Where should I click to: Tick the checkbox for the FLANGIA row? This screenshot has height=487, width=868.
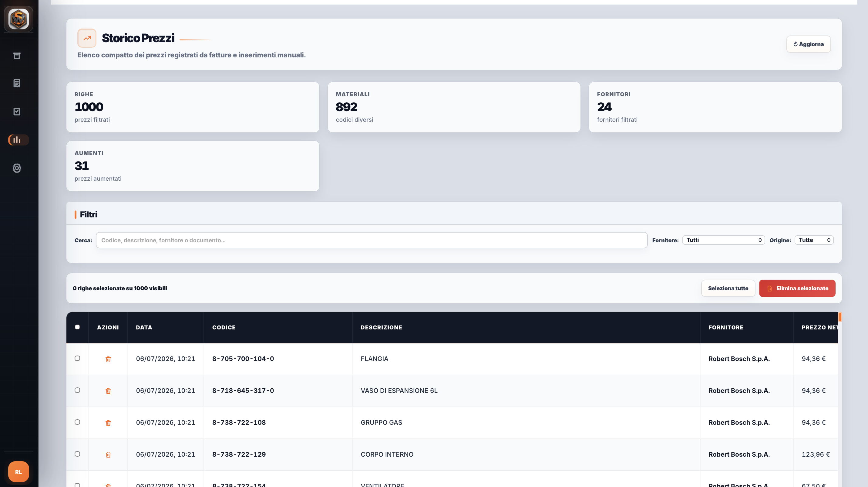(x=77, y=358)
